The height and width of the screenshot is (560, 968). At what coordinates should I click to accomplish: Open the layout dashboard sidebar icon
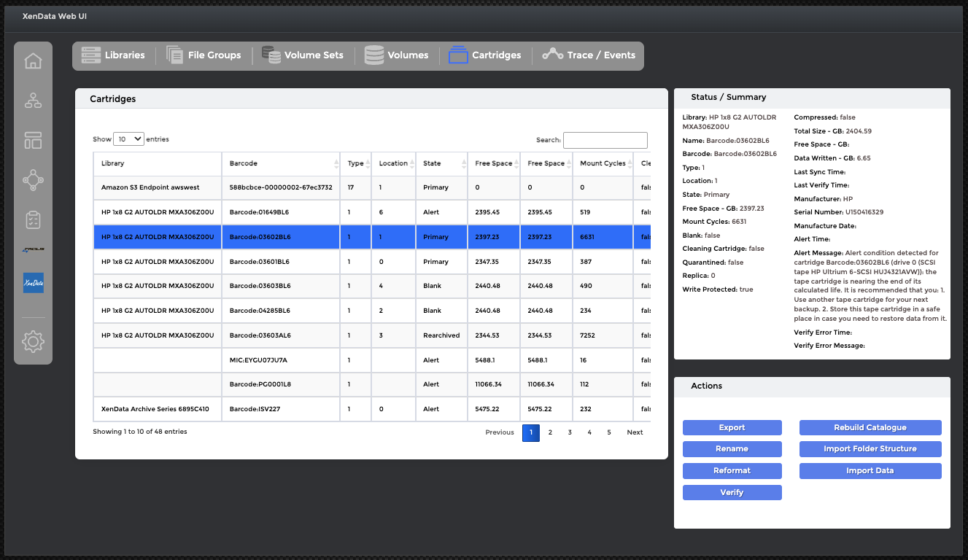(34, 140)
